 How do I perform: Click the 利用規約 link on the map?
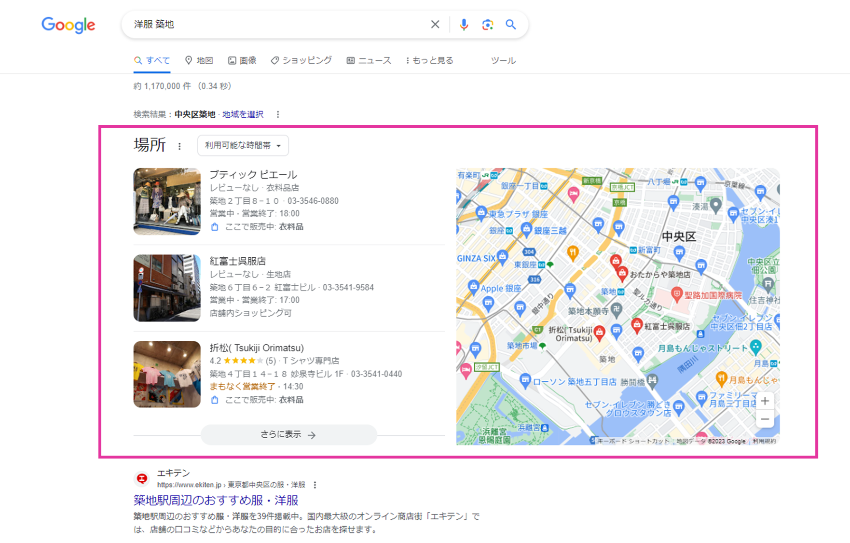(764, 441)
